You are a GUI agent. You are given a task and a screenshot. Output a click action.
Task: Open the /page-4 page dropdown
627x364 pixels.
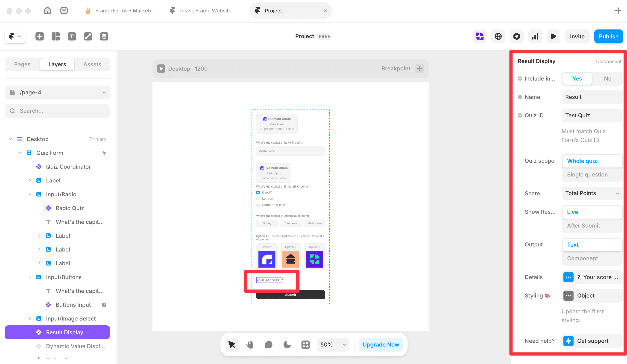click(x=57, y=92)
